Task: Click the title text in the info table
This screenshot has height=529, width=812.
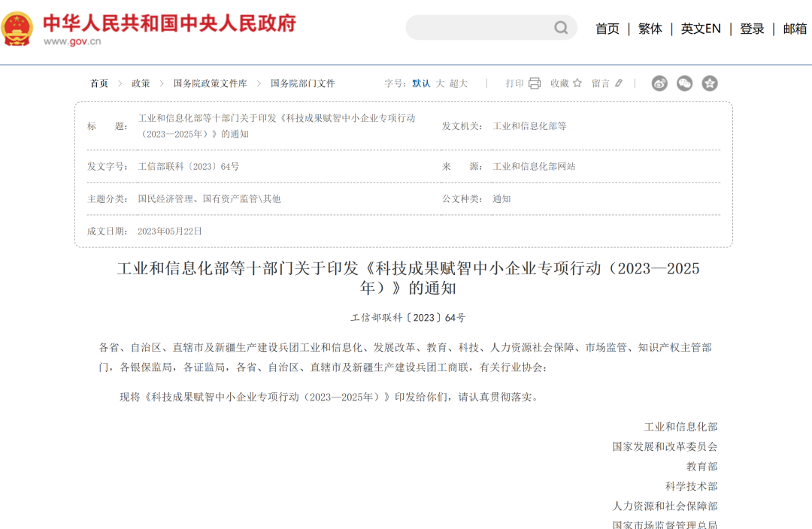Action: (x=277, y=126)
